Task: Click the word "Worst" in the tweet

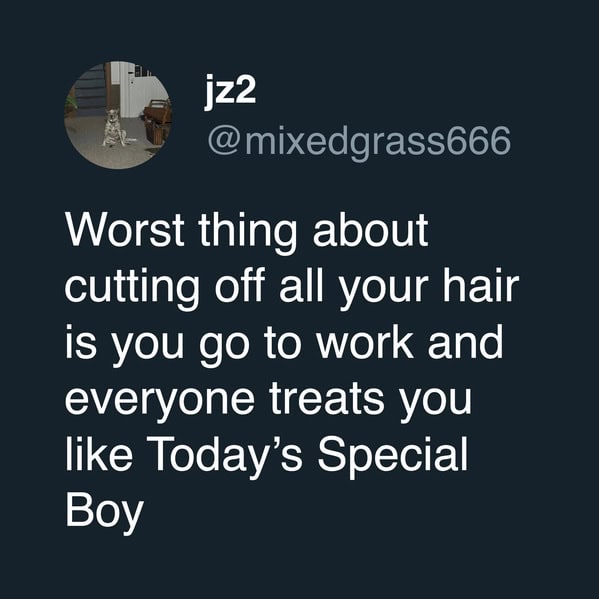Action: coord(125,231)
